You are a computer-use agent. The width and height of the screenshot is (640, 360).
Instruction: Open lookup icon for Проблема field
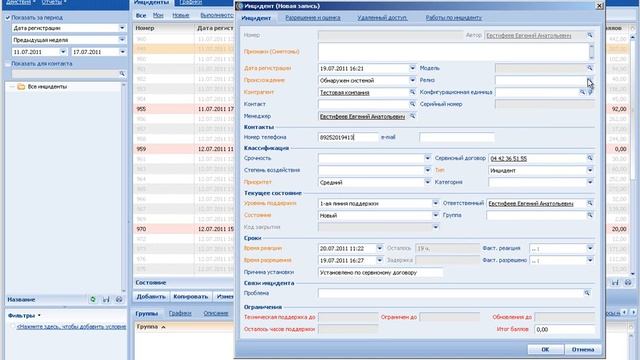[x=587, y=293]
